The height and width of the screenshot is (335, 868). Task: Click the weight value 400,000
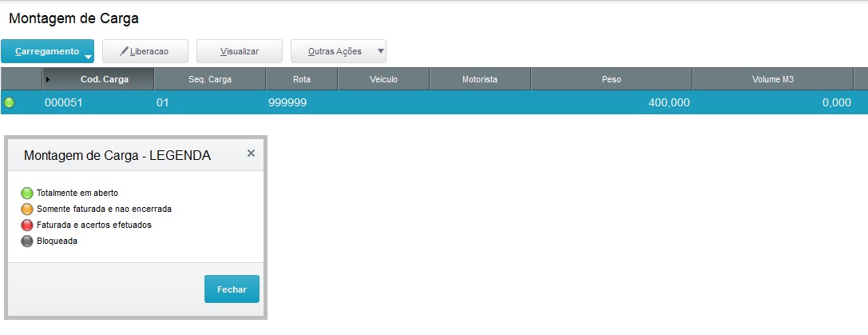[x=668, y=102]
